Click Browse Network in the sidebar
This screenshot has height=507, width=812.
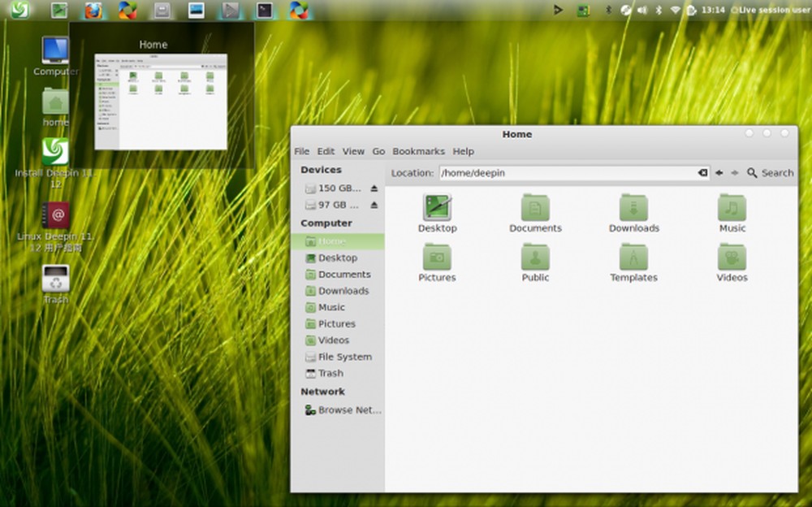[x=344, y=409]
